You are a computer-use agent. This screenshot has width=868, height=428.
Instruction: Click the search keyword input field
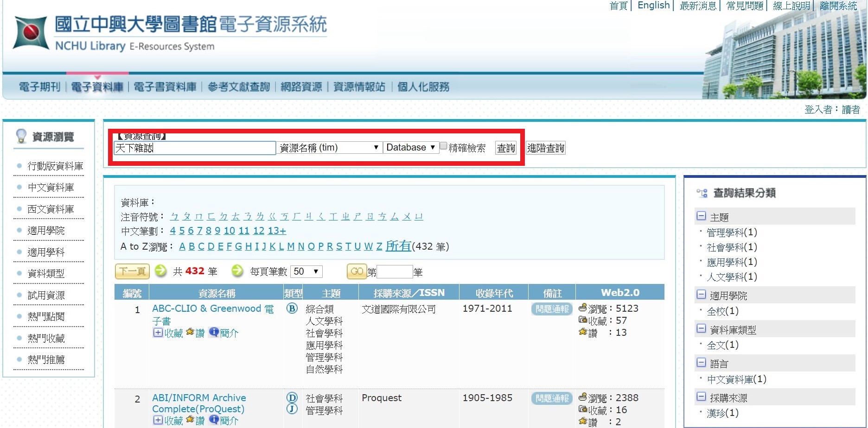(x=195, y=148)
